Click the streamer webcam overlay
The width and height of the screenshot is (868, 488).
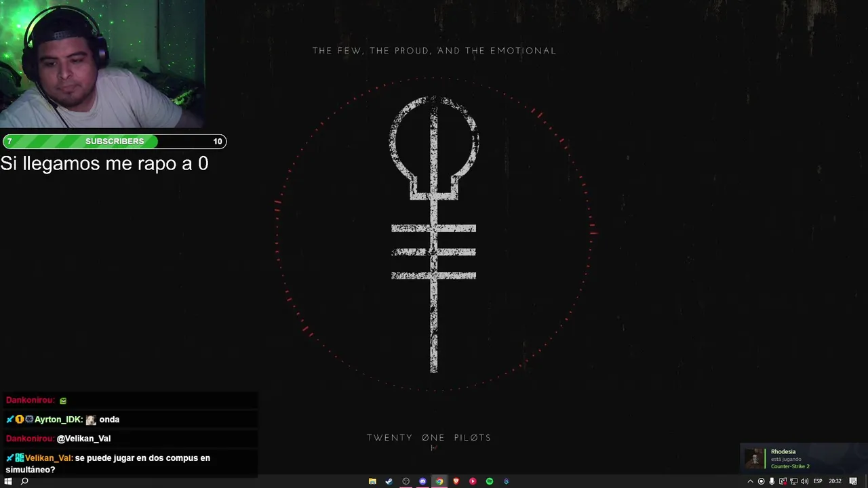pos(102,64)
